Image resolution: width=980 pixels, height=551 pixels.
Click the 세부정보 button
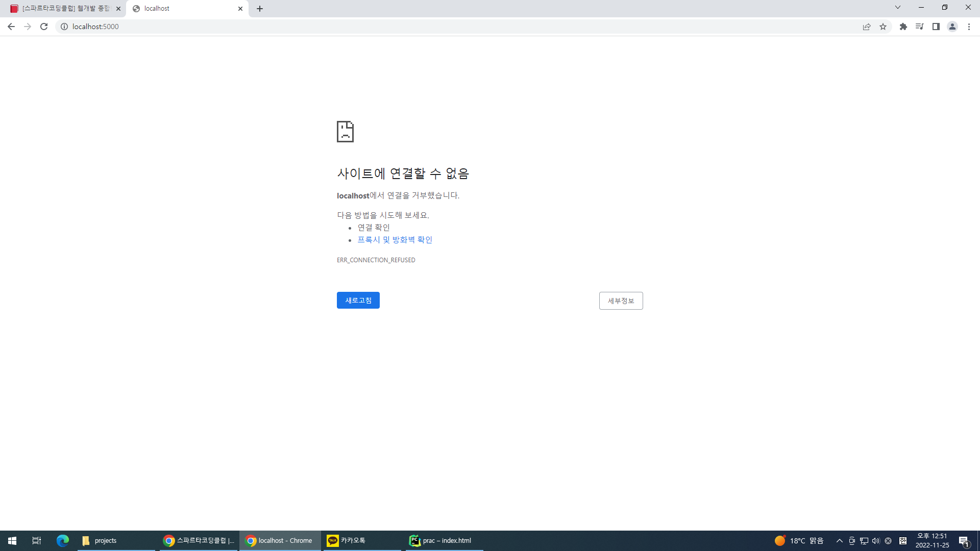point(621,301)
